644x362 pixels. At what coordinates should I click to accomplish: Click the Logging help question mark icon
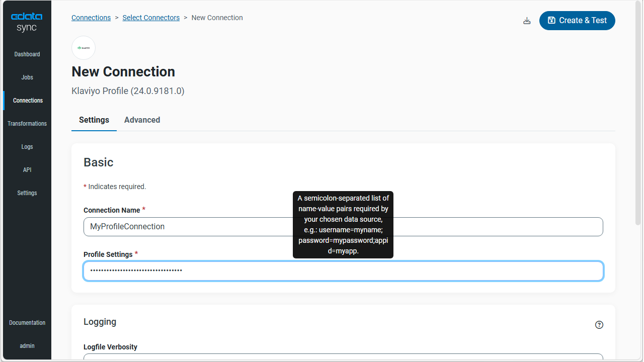click(599, 325)
